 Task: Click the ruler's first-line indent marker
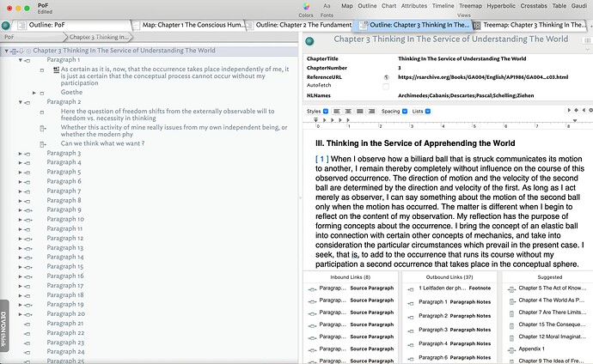tap(315, 119)
